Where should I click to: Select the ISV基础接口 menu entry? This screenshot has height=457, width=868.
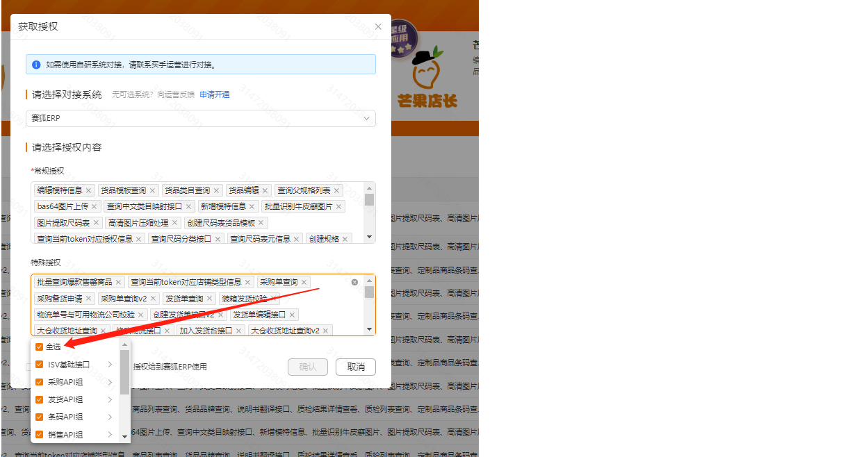(x=76, y=364)
